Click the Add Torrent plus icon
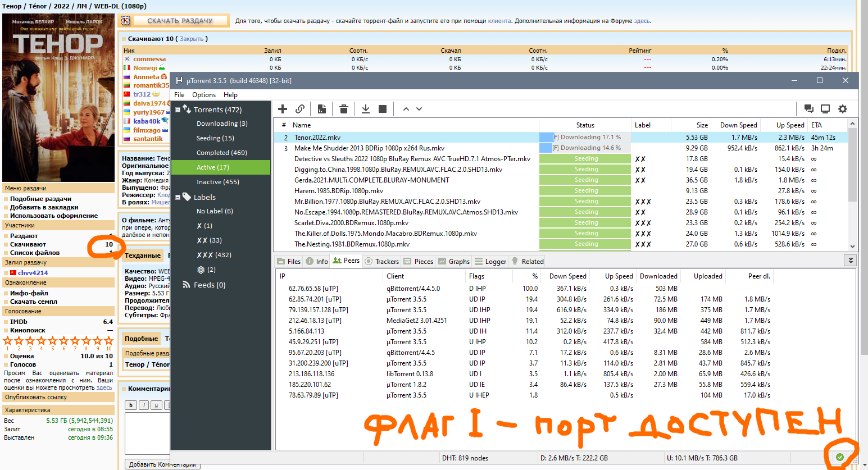The height and width of the screenshot is (470, 868). 283,109
